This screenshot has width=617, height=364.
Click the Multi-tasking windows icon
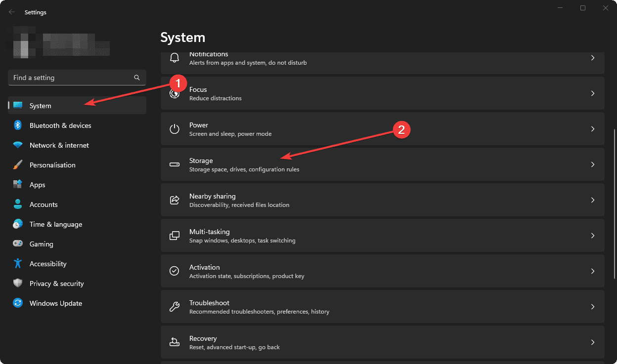click(x=174, y=235)
